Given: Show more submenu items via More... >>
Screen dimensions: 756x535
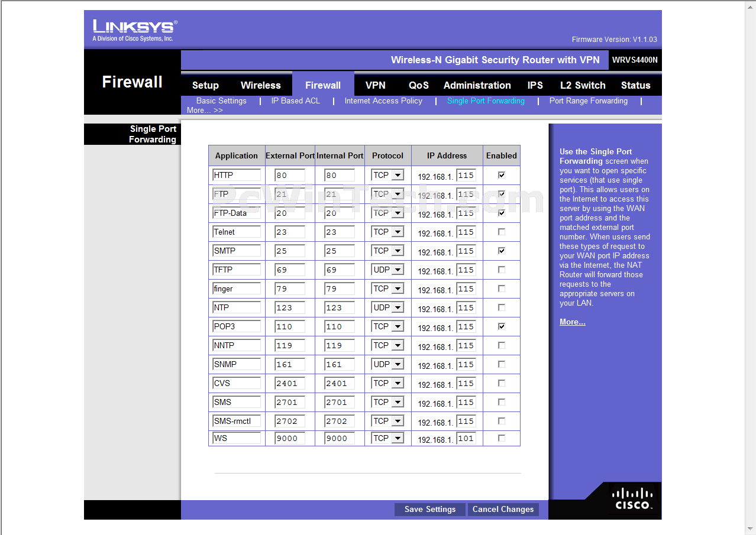Looking at the screenshot, I should (205, 110).
